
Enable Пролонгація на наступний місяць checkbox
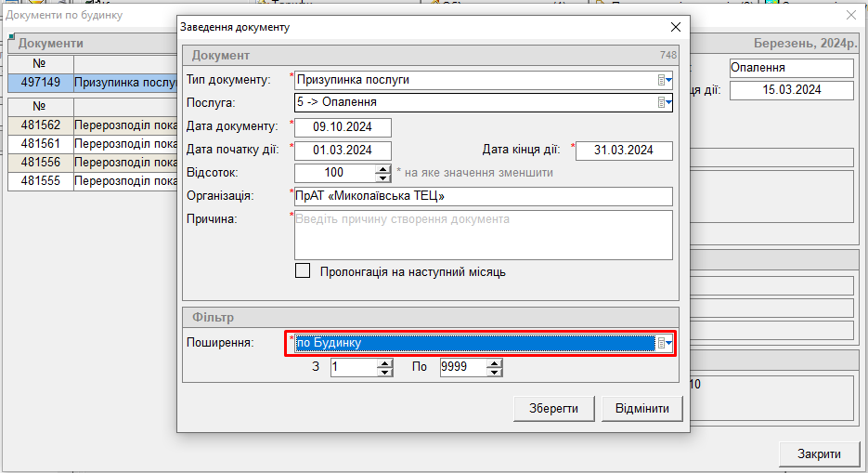[x=303, y=272]
